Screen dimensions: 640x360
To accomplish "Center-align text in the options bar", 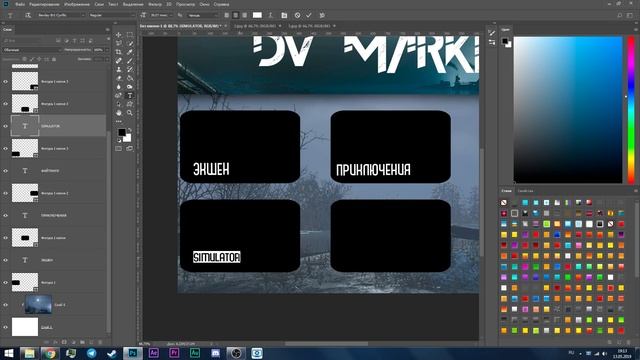I will tap(236, 15).
